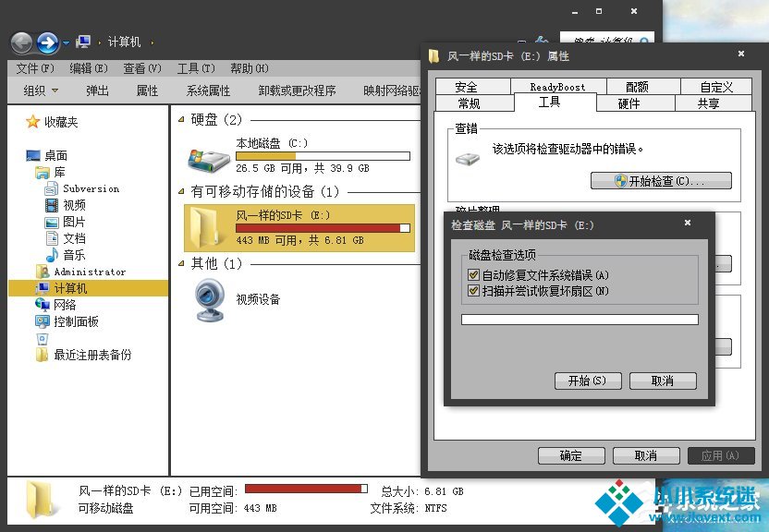This screenshot has width=769, height=532.
Task: Click the red E: drive usage bar
Action: 323,228
